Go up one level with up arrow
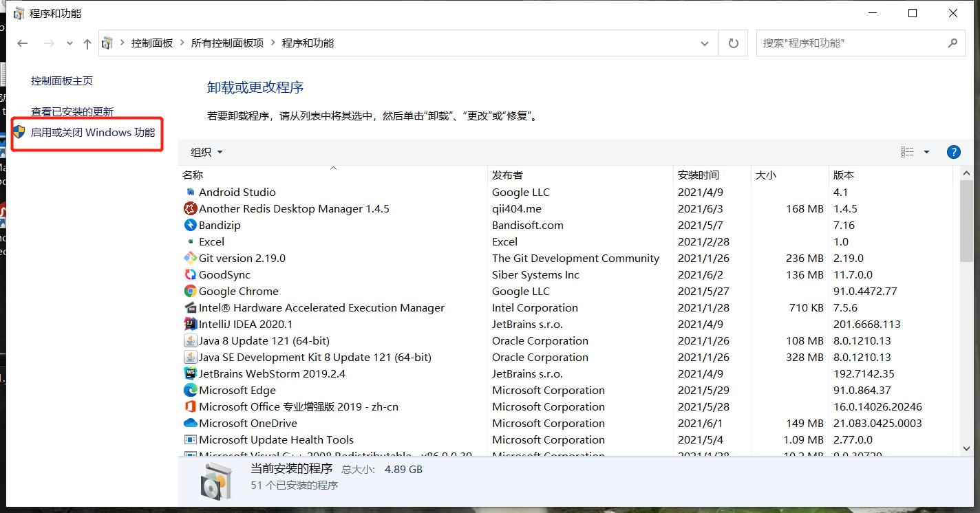 87,43
